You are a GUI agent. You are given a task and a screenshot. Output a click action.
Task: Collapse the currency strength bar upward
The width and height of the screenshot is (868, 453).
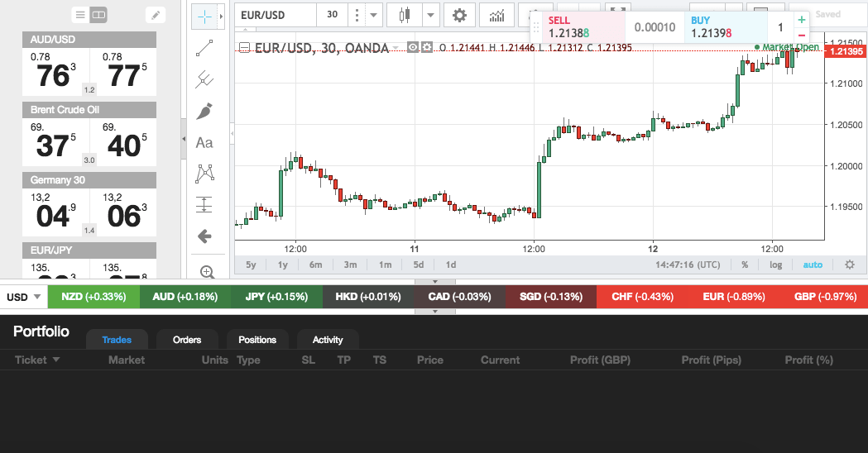coord(435,282)
